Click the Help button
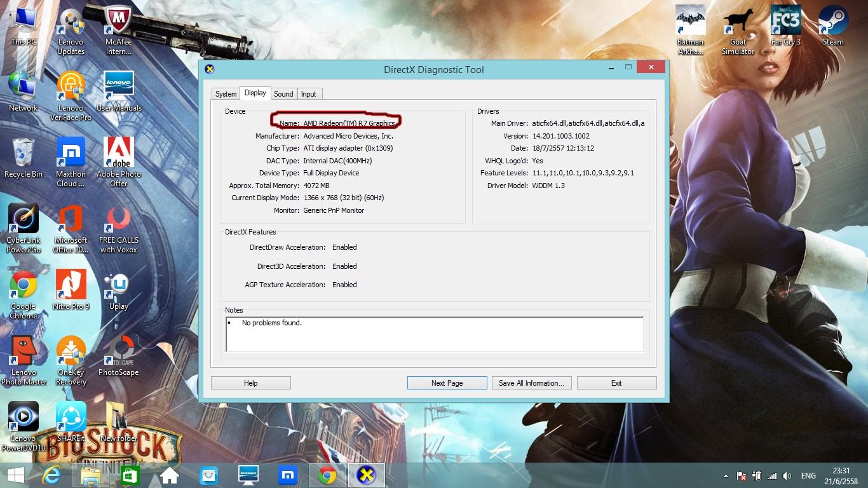The height and width of the screenshot is (488, 868). (x=251, y=383)
